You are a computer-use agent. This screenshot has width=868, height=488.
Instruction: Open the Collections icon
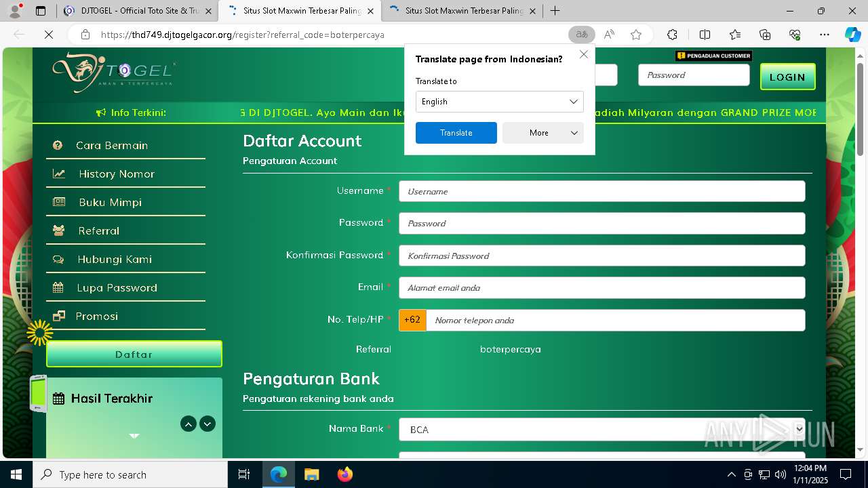(x=765, y=35)
